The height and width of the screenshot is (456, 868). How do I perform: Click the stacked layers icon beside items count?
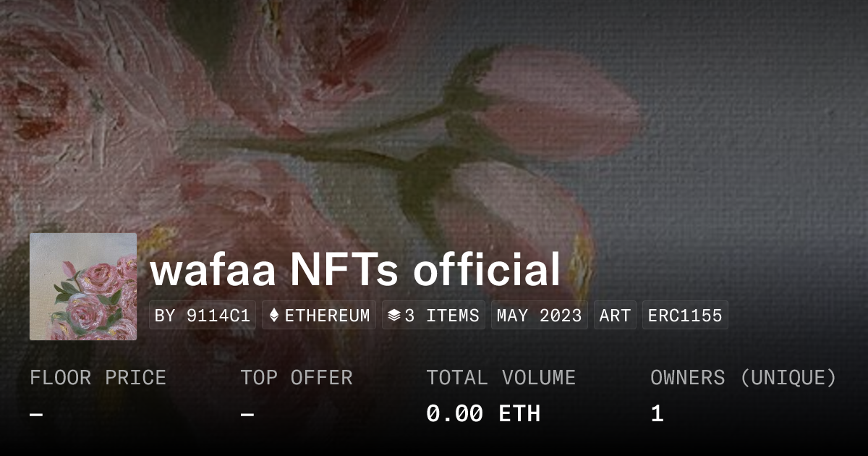coord(394,316)
